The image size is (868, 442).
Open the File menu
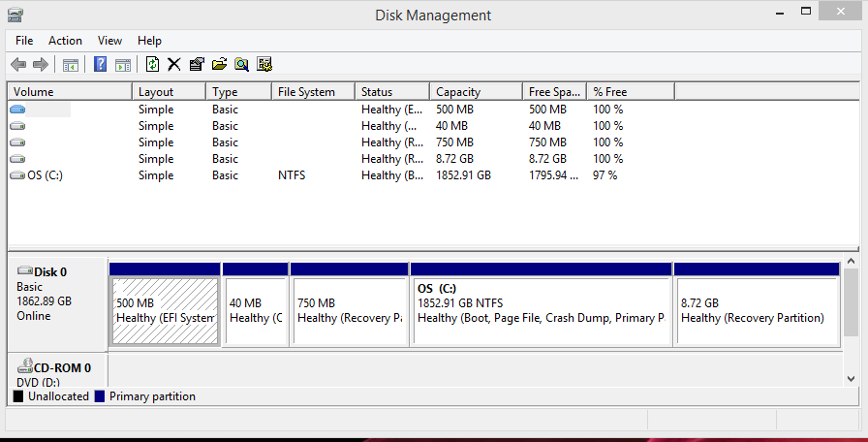24,41
